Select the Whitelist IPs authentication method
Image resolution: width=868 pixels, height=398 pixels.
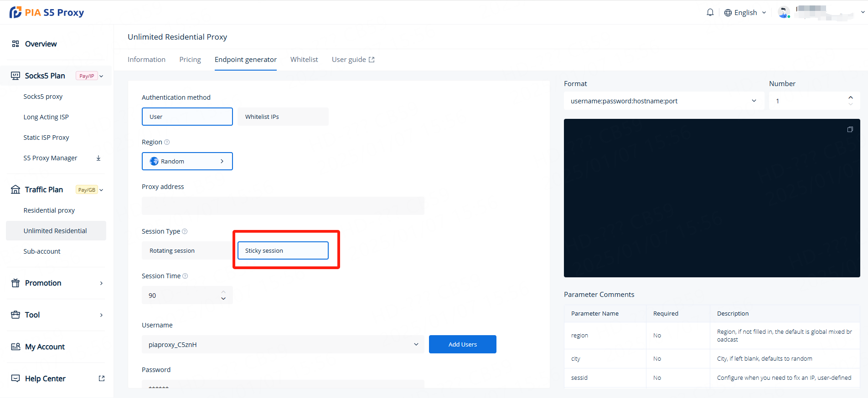click(283, 117)
